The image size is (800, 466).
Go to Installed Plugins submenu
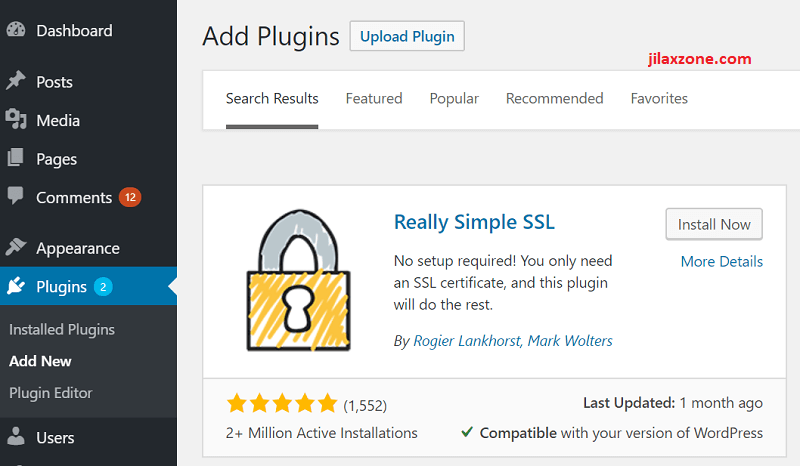pyautogui.click(x=62, y=330)
